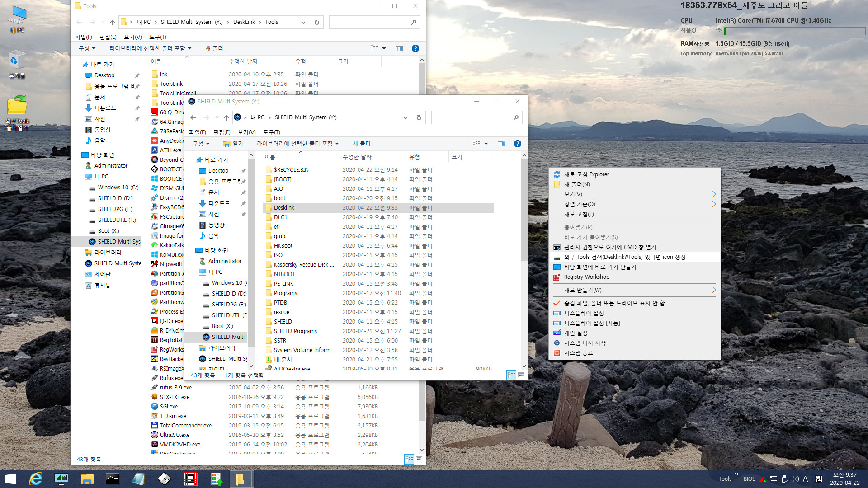
Task: Change view layout icon in Tools window
Action: 374,48
